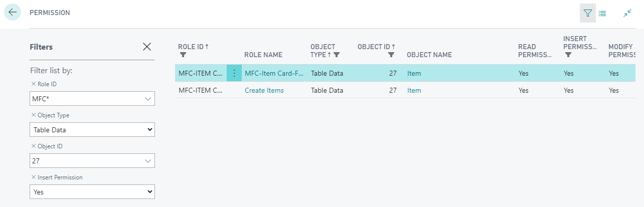Screen dimensions: 644x207
Task: Expand the Role ID filter dropdown
Action: coord(147,99)
